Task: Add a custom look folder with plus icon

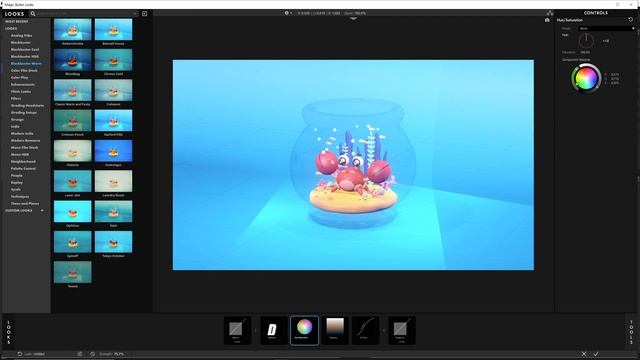Action: [x=42, y=211]
